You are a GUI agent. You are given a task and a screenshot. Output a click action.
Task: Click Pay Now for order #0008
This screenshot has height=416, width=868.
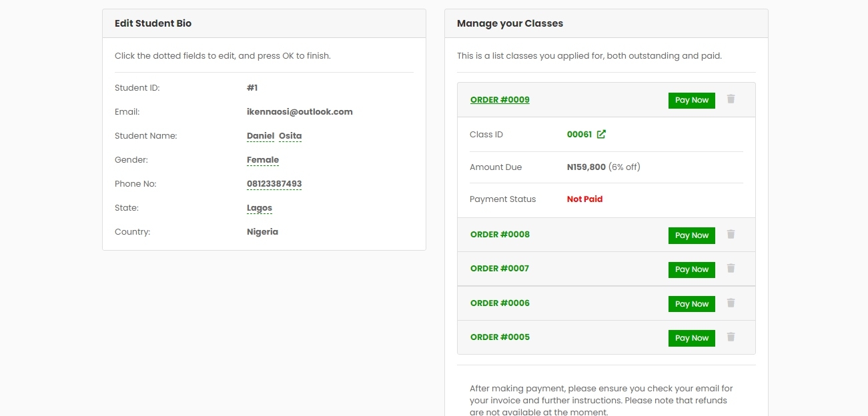click(x=692, y=235)
